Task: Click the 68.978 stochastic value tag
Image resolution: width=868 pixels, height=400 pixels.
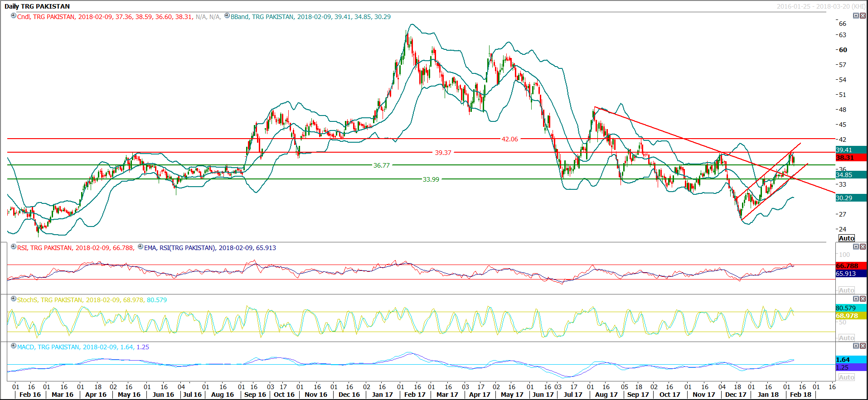Action: 851,316
